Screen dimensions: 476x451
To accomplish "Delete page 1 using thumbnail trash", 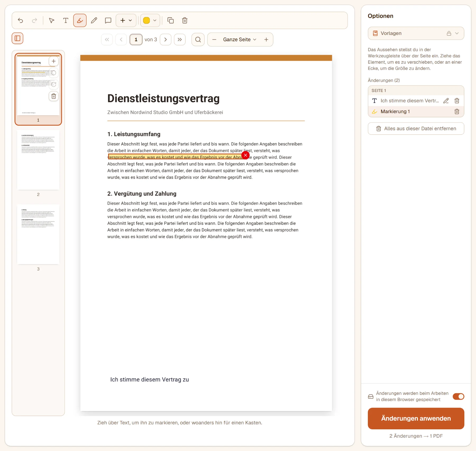I will [x=54, y=96].
